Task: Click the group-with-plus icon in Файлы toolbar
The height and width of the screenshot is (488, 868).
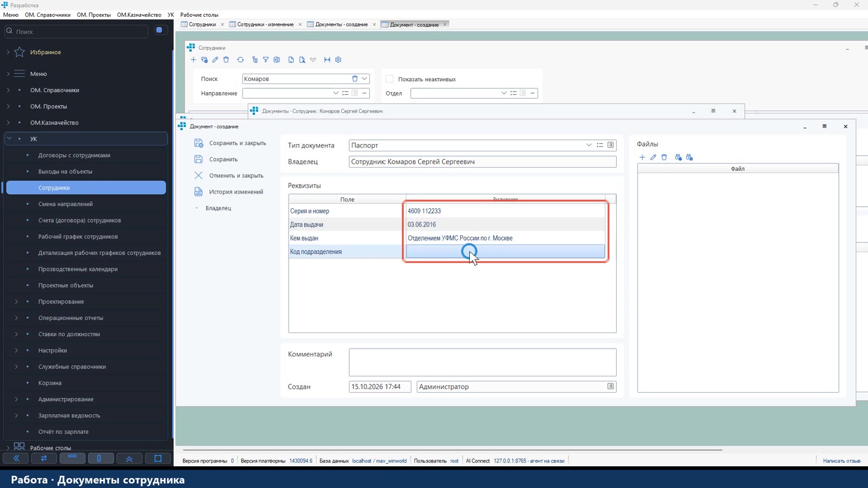Action: (690, 157)
